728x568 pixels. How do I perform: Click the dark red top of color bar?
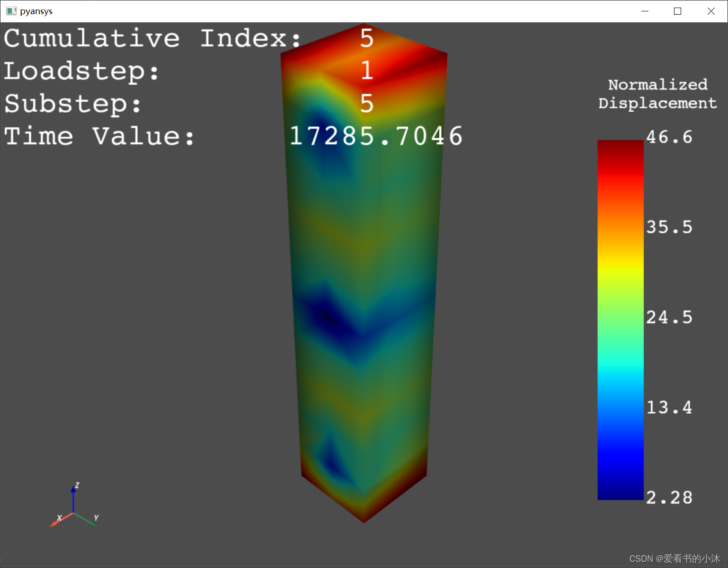click(620, 148)
